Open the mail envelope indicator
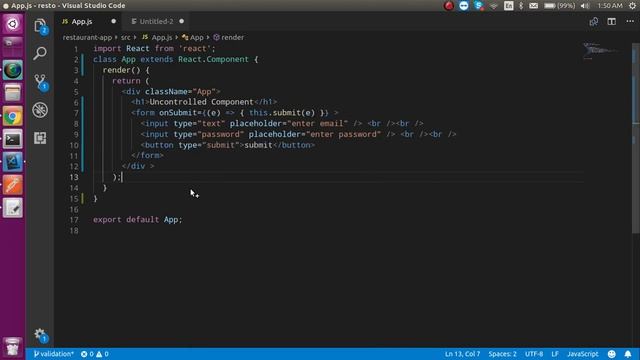This screenshot has width=640, height=360. pos(533,6)
